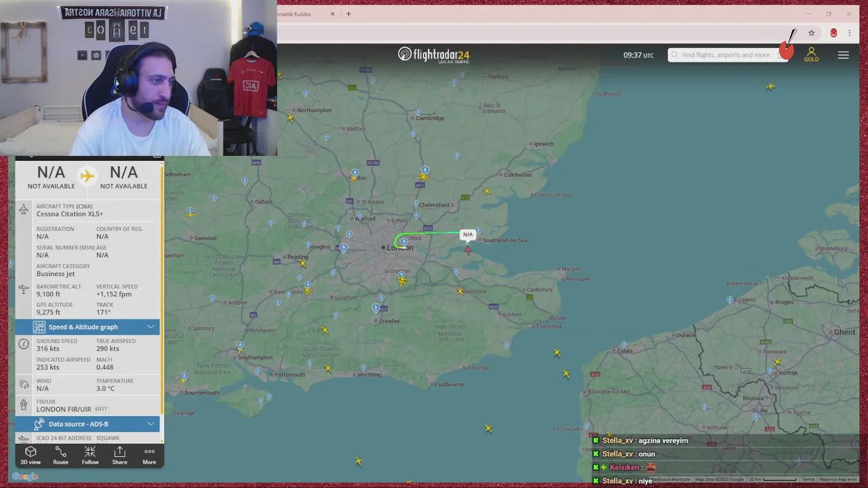Open the map Terms link
Image resolution: width=868 pixels, height=488 pixels.
pos(808,480)
